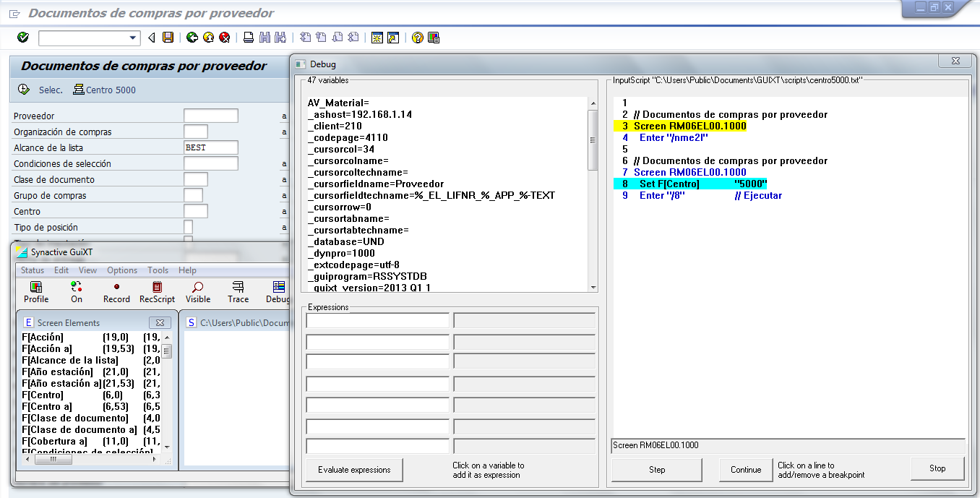Click the yellow Help question mark icon
Viewport: 980px width, 498px height.
pos(417,38)
